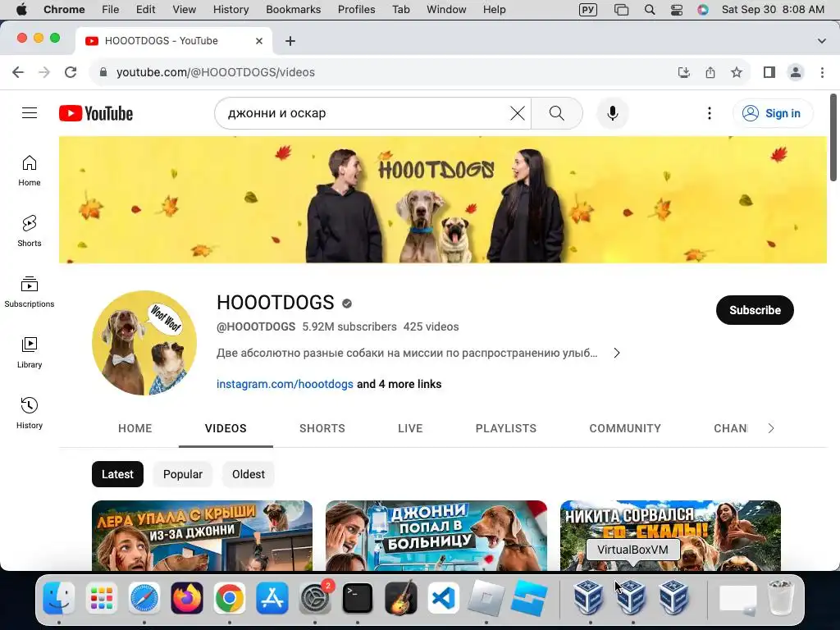Click the address bar URL
The width and height of the screenshot is (840, 630).
(216, 72)
